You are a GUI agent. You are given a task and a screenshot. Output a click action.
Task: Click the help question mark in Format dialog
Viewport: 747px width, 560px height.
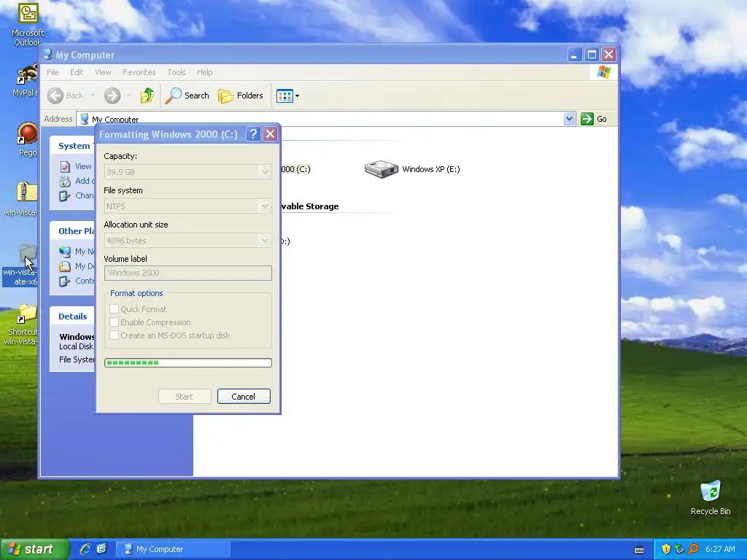click(253, 134)
